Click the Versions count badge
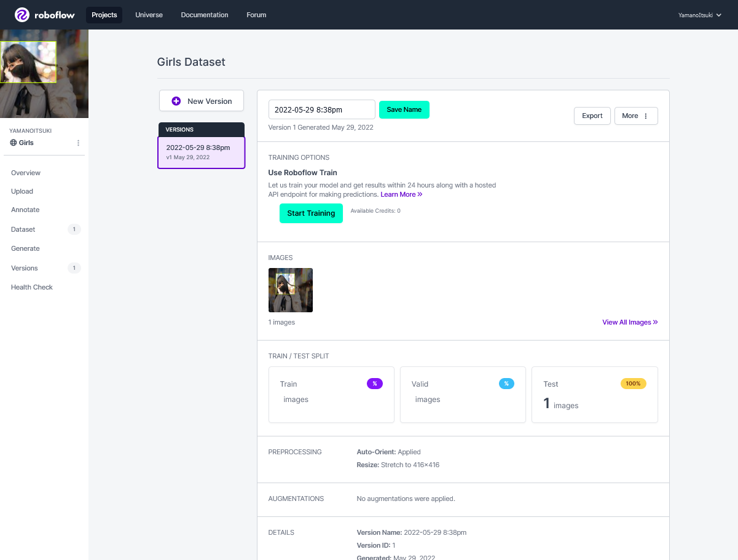This screenshot has width=738, height=560. [x=74, y=268]
